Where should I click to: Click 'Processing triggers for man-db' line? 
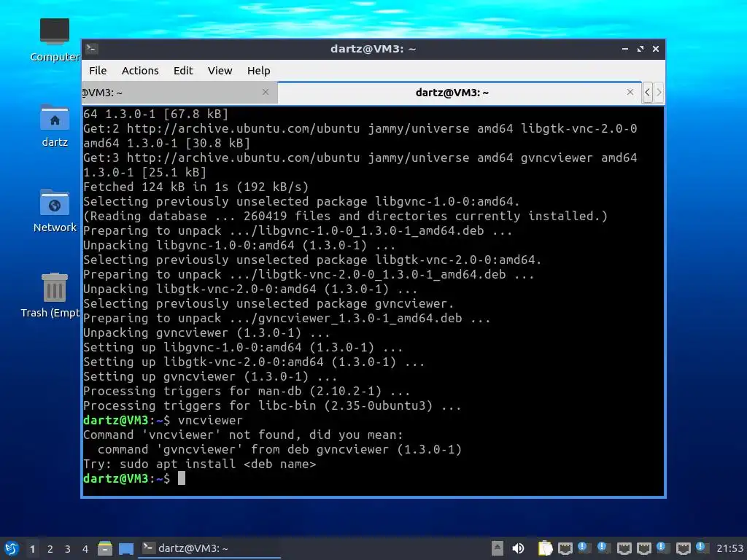(247, 392)
